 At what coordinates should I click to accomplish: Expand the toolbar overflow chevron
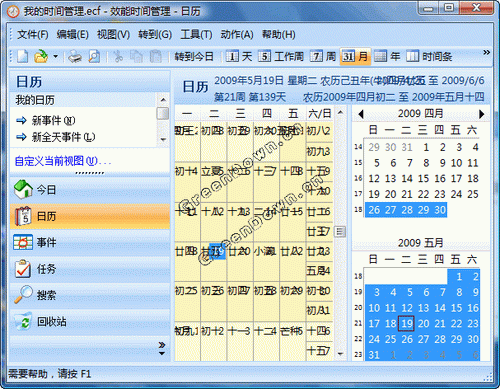click(x=487, y=52)
